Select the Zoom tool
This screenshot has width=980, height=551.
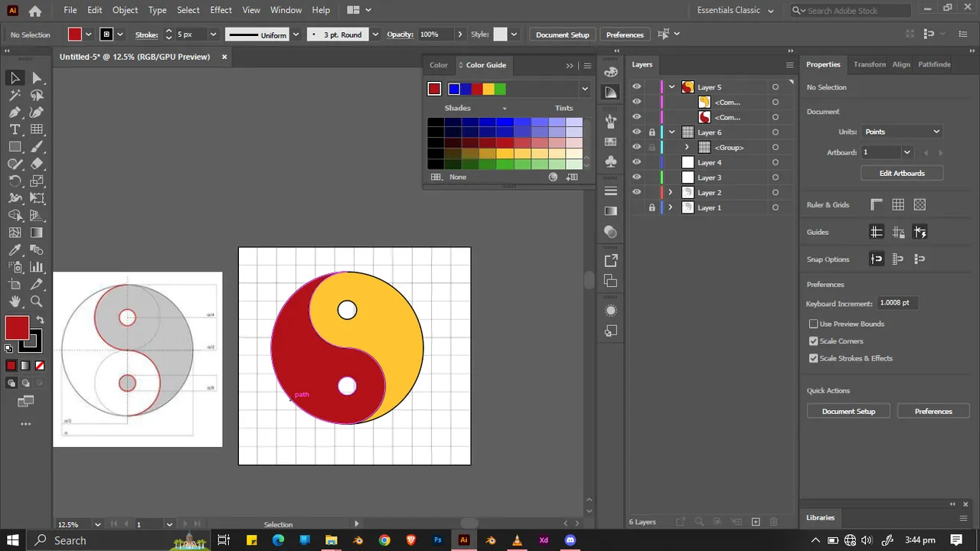[37, 302]
